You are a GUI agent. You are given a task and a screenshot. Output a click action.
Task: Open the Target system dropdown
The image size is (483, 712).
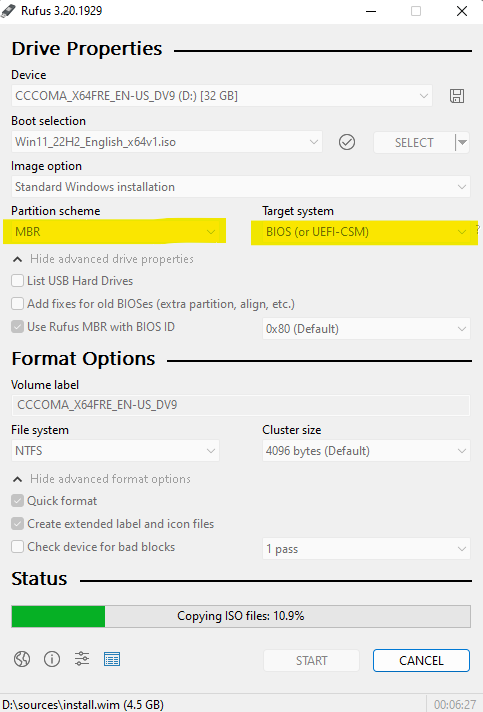point(366,232)
